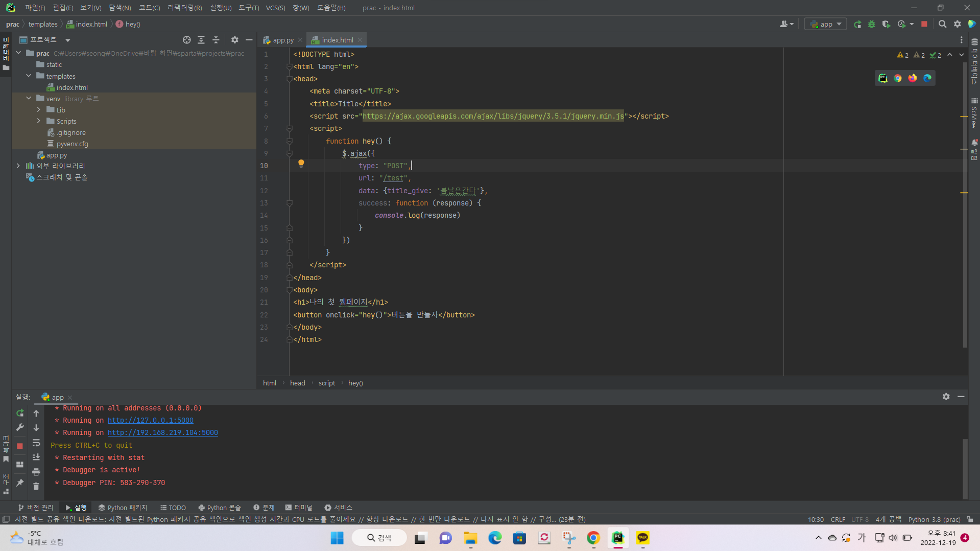The image size is (980, 551).
Task: Expand the Scripts folder
Action: (x=39, y=121)
